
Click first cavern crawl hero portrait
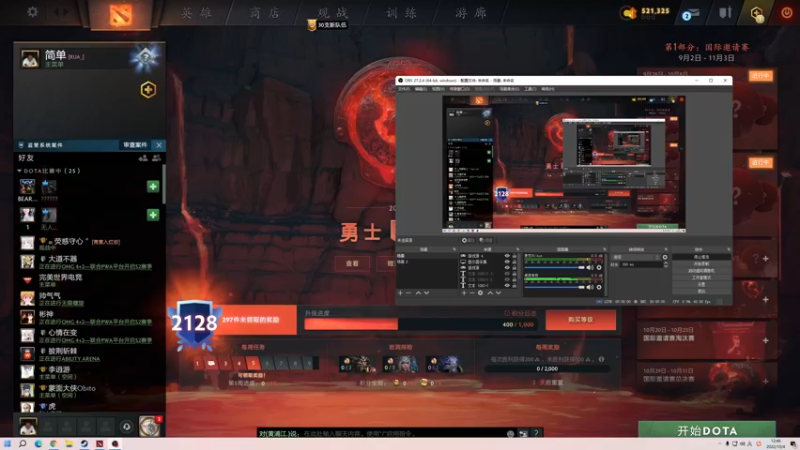pos(356,364)
